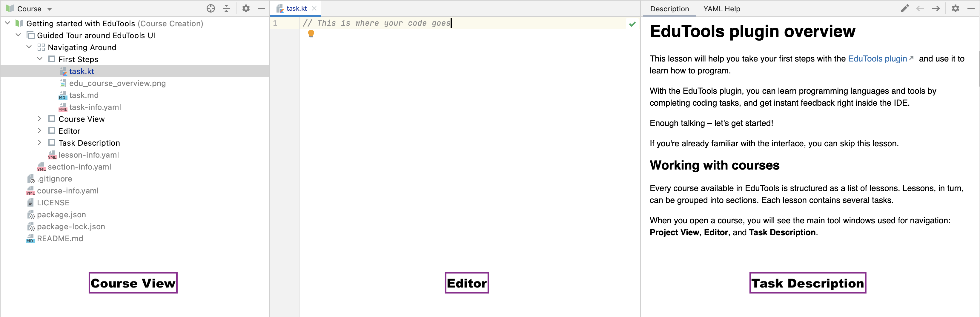Collapse the First Steps task
The height and width of the screenshot is (317, 980).
[40, 59]
